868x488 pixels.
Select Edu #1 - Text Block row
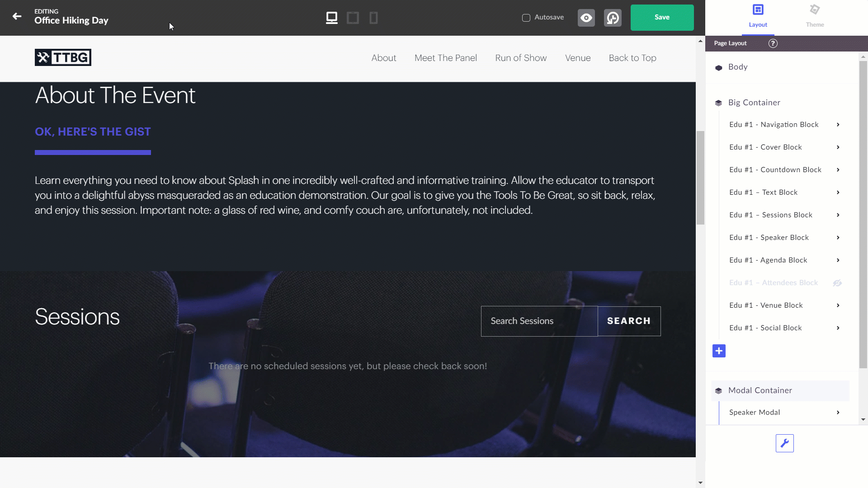[784, 192]
